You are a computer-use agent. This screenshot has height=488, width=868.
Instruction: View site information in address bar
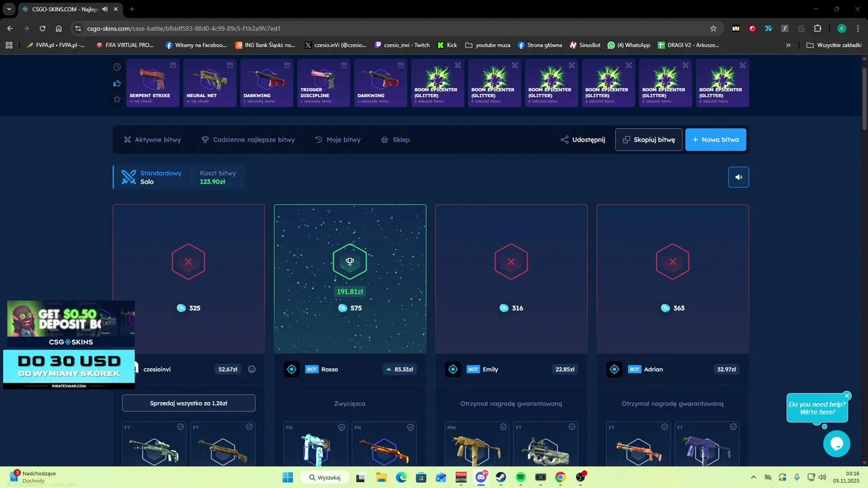tap(78, 28)
